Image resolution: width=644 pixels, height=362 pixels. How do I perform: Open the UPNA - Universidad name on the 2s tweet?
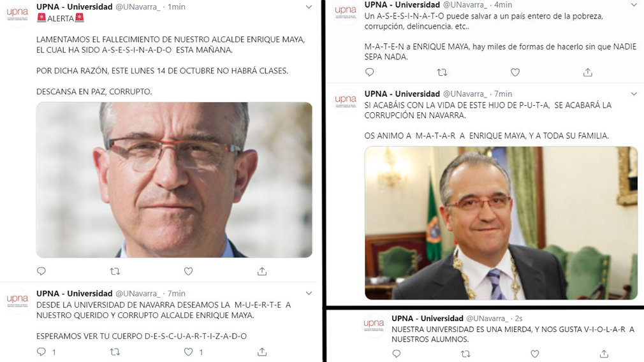[x=427, y=319]
